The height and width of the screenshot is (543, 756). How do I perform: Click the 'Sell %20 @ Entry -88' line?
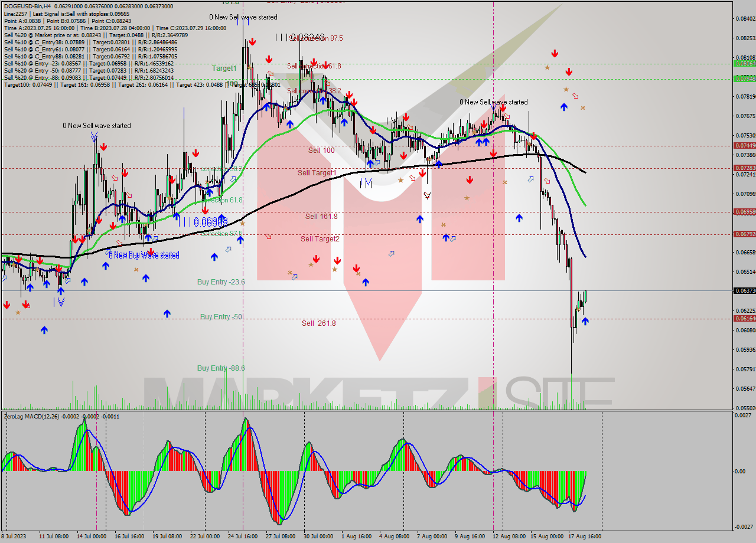[x=89, y=77]
